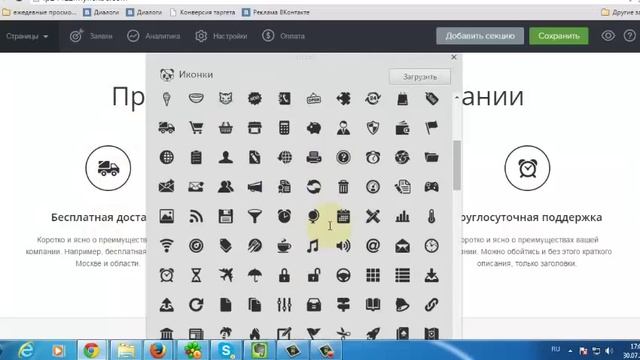The height and width of the screenshot is (360, 640).
Task: Select the speaker volume icon in picker
Action: pyautogui.click(x=343, y=246)
